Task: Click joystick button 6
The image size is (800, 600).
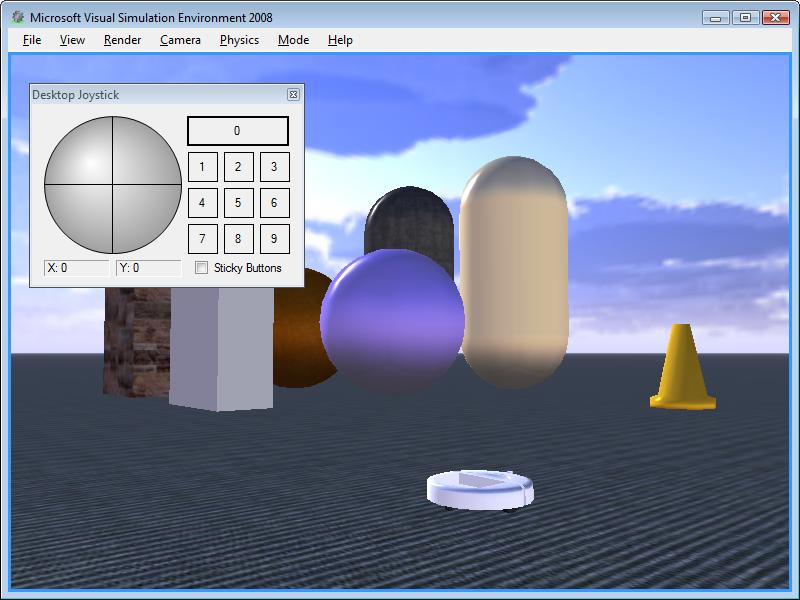Action: click(274, 203)
